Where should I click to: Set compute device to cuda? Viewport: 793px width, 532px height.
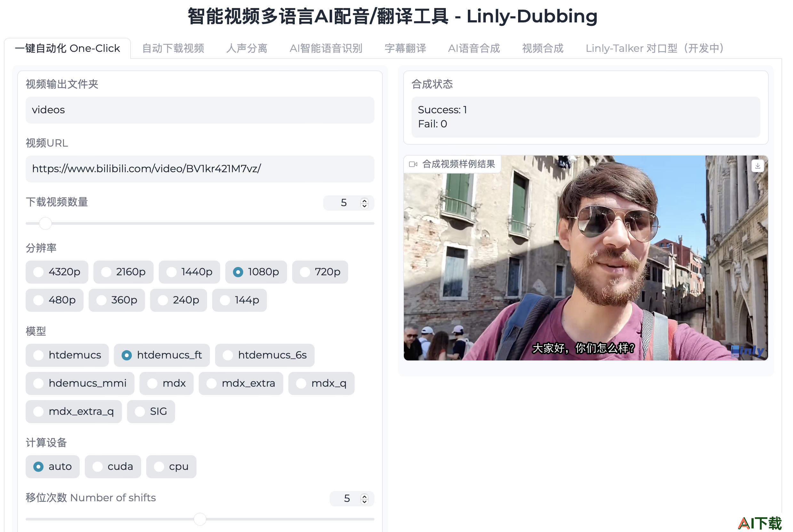[x=113, y=467]
